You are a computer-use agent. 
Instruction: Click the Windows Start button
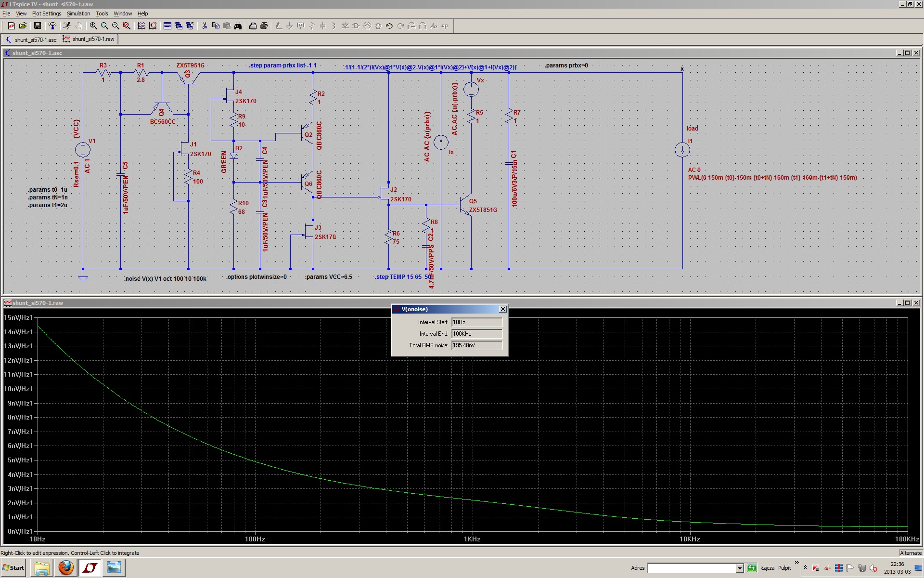click(x=13, y=568)
